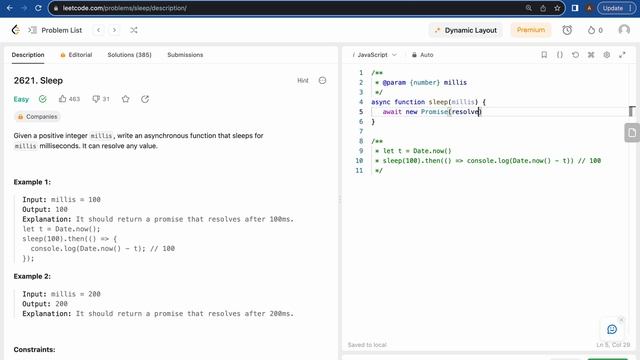Open Dynamic Layout option
The height and width of the screenshot is (360, 640).
click(x=465, y=30)
